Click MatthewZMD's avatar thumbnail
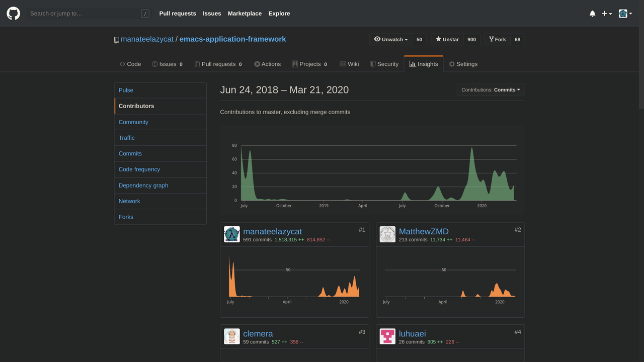The height and width of the screenshot is (362, 644). pos(388,234)
